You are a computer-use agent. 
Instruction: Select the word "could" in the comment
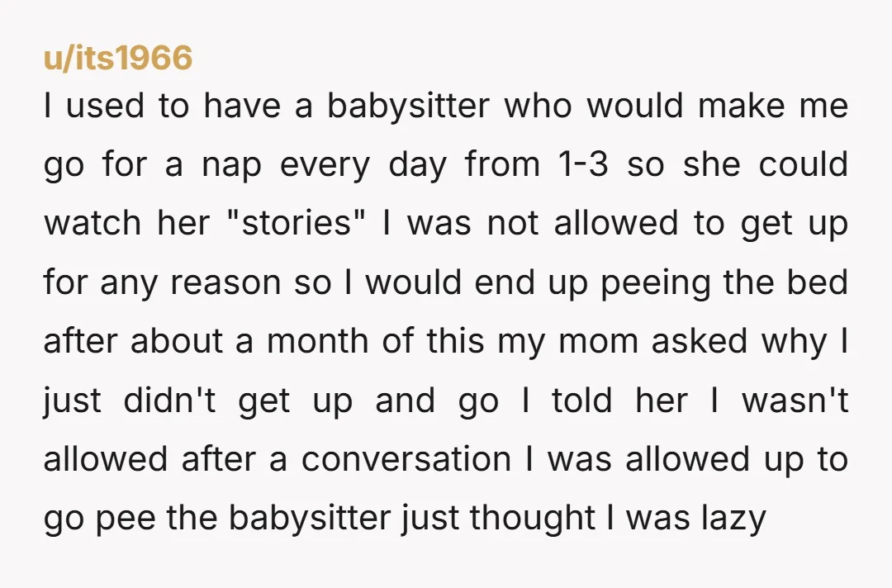tap(804, 164)
